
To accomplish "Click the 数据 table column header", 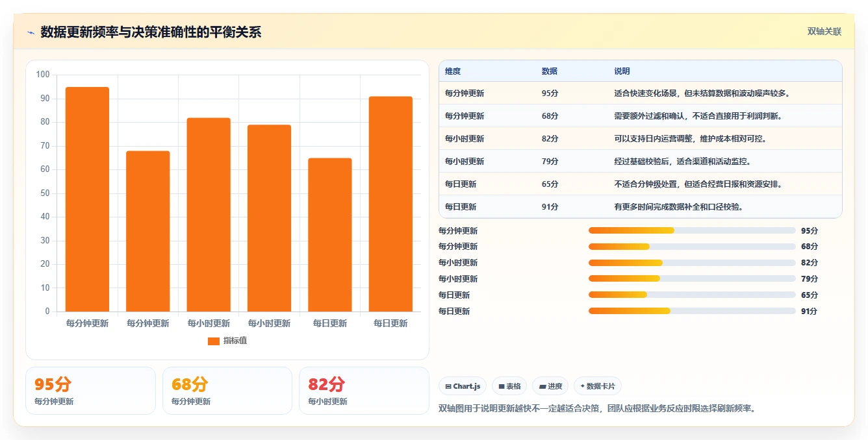I will pos(549,71).
